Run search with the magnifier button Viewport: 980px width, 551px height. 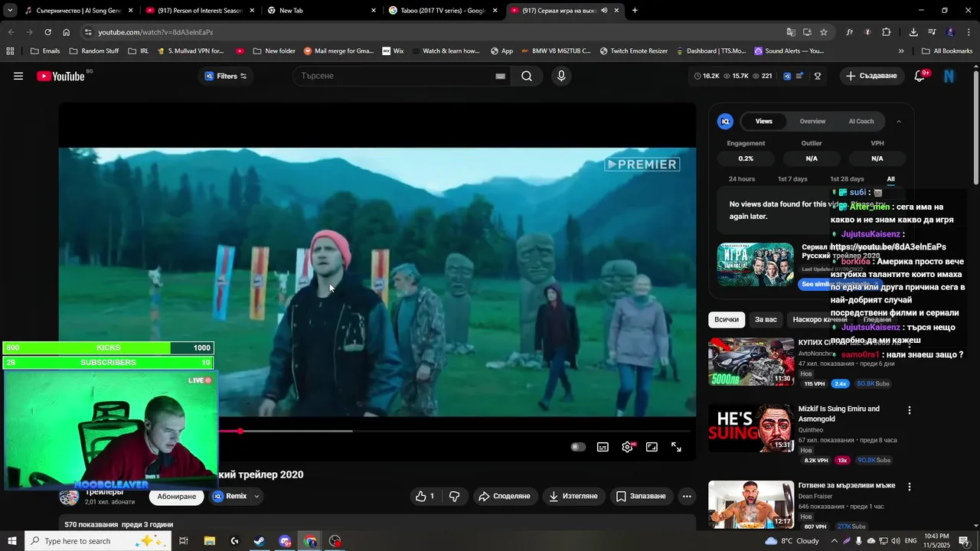(527, 76)
